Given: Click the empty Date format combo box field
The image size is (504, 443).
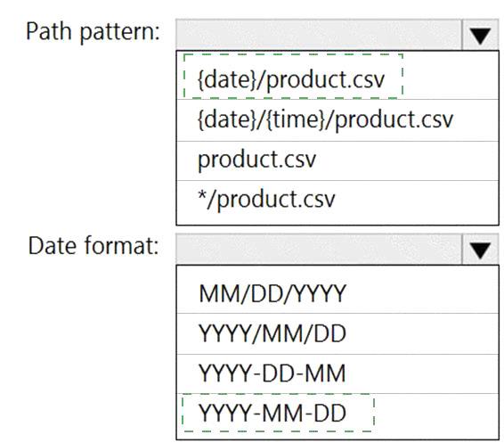Looking at the screenshot, I should pos(319,250).
